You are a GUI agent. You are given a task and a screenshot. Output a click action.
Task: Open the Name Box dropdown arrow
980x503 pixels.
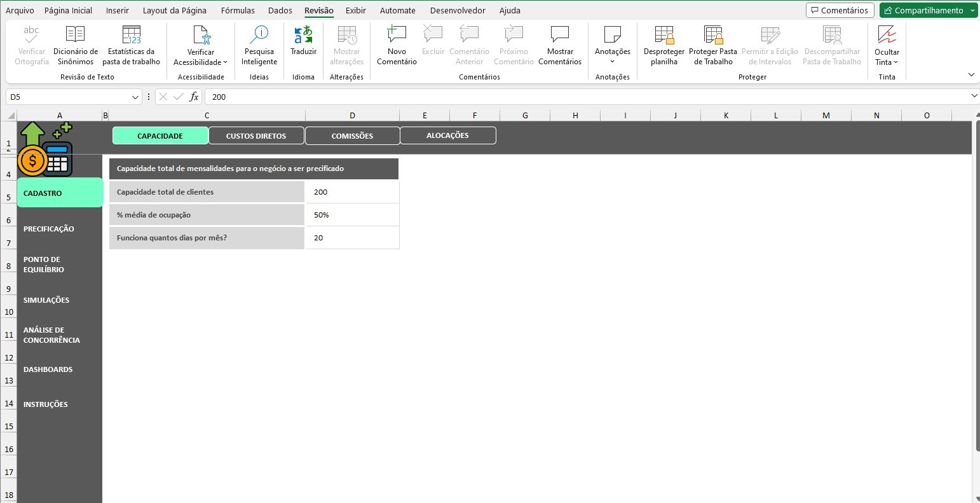pyautogui.click(x=135, y=97)
